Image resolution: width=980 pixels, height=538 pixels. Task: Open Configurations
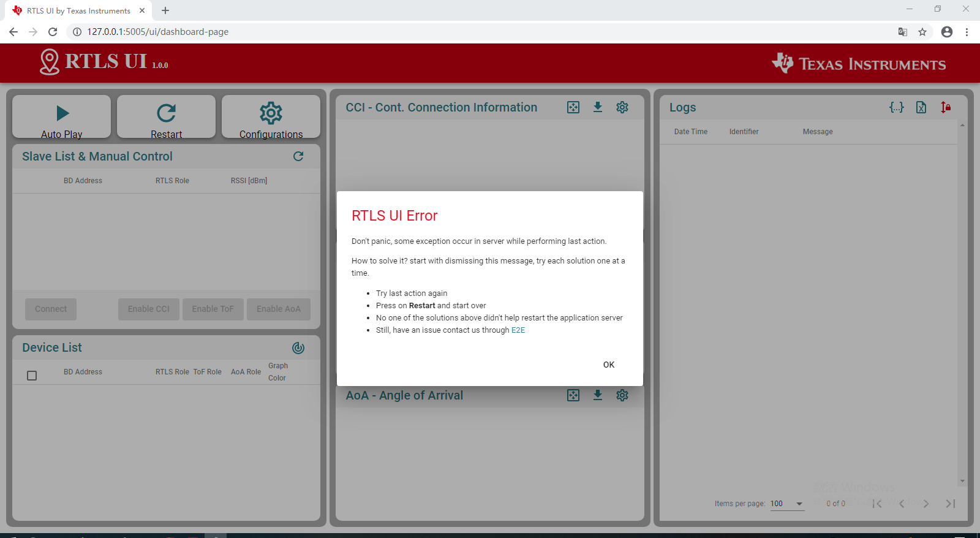(x=271, y=116)
